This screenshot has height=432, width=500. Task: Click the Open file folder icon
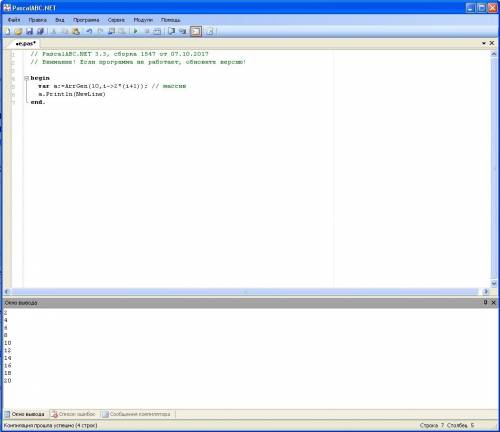coord(18,31)
